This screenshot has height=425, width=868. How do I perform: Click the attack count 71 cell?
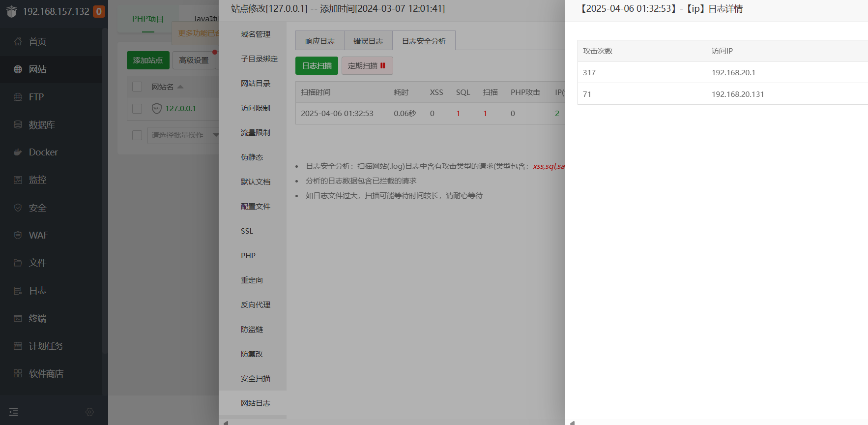587,94
